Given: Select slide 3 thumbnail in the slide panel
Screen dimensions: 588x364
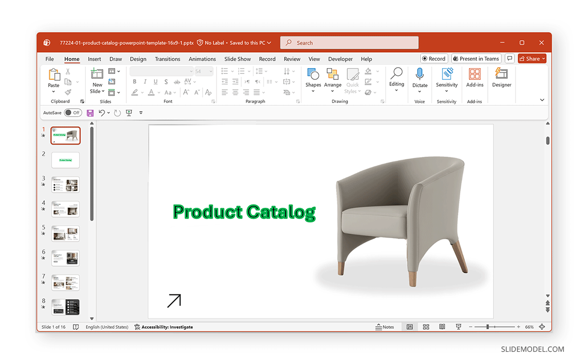Looking at the screenshot, I should 65,185.
